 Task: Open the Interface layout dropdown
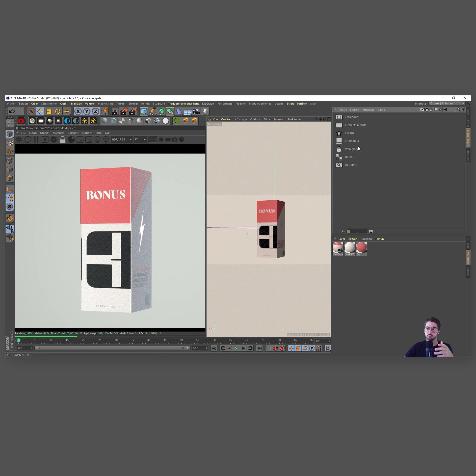(x=447, y=104)
